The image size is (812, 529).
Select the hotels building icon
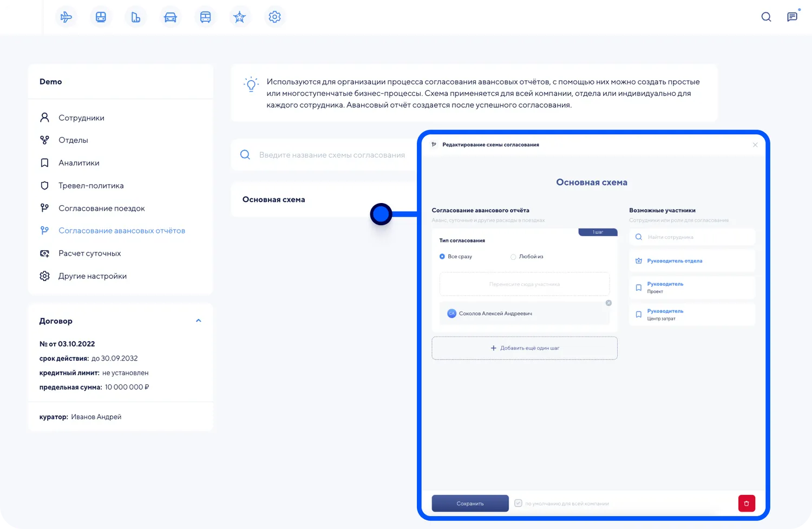135,17
